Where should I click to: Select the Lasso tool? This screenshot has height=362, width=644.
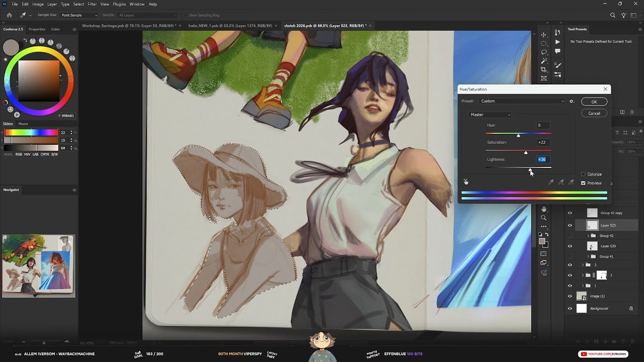pos(543,52)
